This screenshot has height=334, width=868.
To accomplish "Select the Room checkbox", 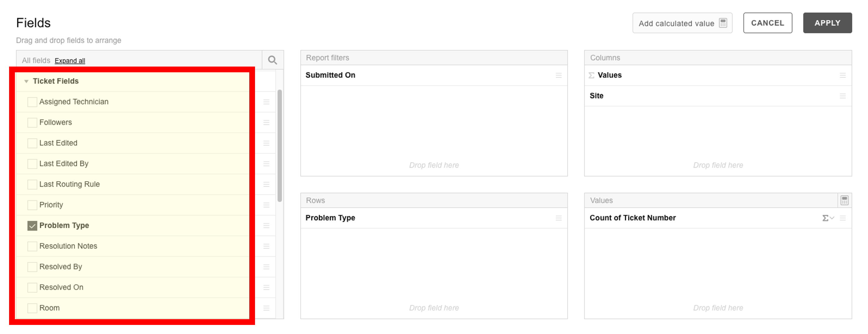I will pyautogui.click(x=32, y=308).
